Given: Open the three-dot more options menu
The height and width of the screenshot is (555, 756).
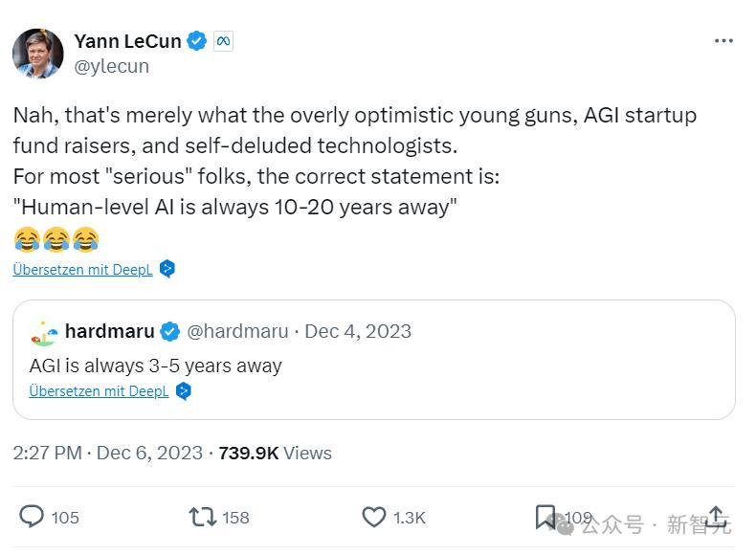Looking at the screenshot, I should click(723, 41).
